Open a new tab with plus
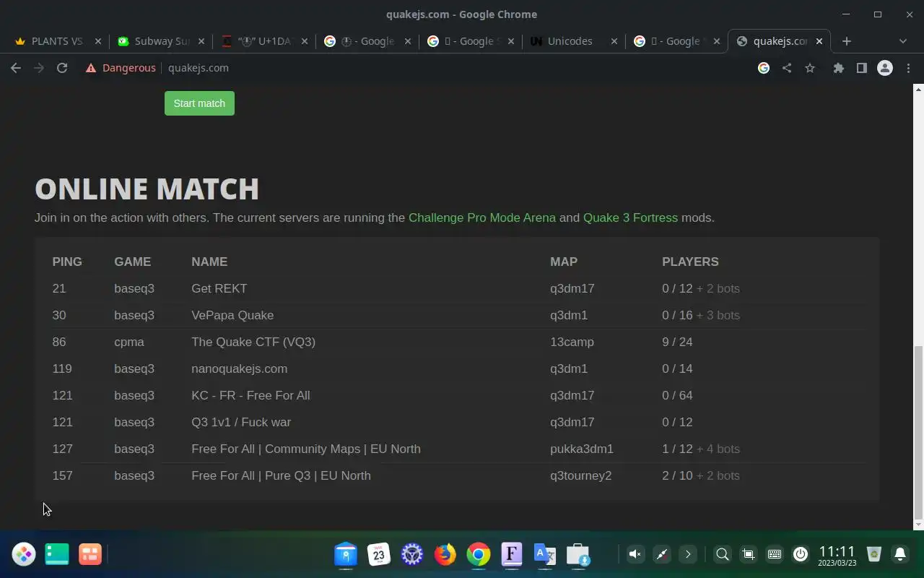 pyautogui.click(x=847, y=41)
